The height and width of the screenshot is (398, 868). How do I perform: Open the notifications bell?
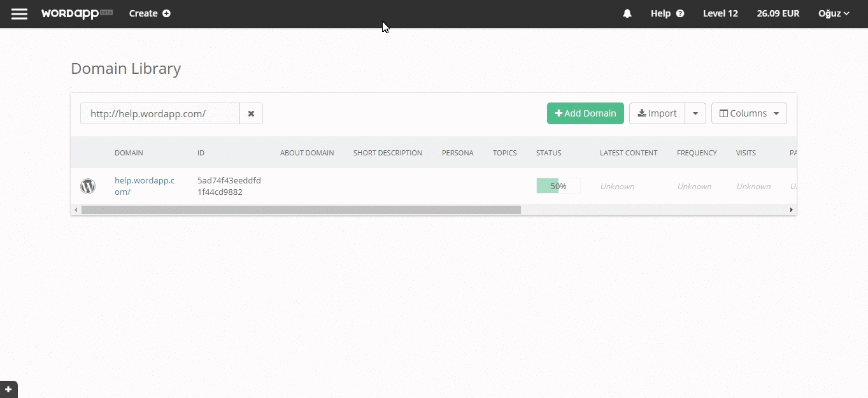627,13
